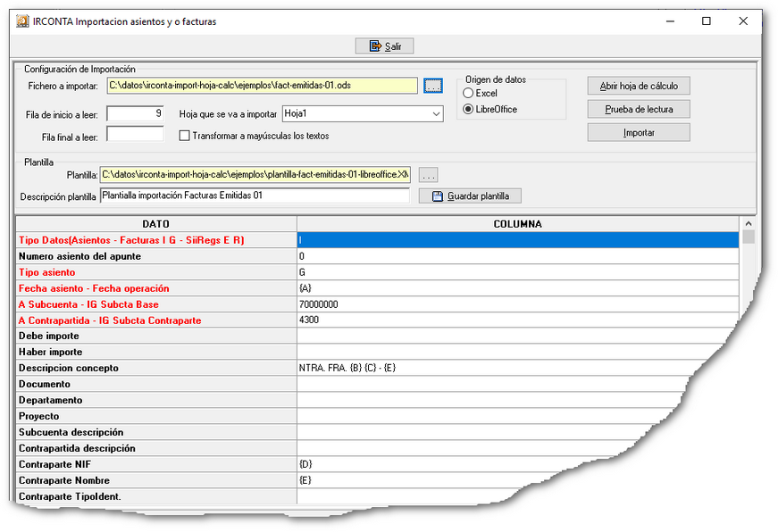Click the Proyecto row label
The height and width of the screenshot is (532, 778).
38,417
